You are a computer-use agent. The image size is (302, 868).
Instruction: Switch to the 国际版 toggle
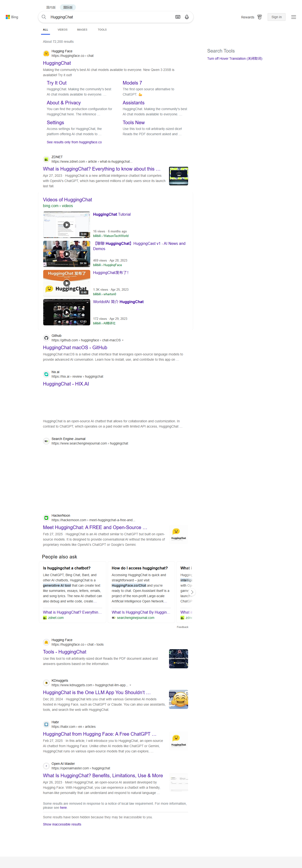[68, 7]
